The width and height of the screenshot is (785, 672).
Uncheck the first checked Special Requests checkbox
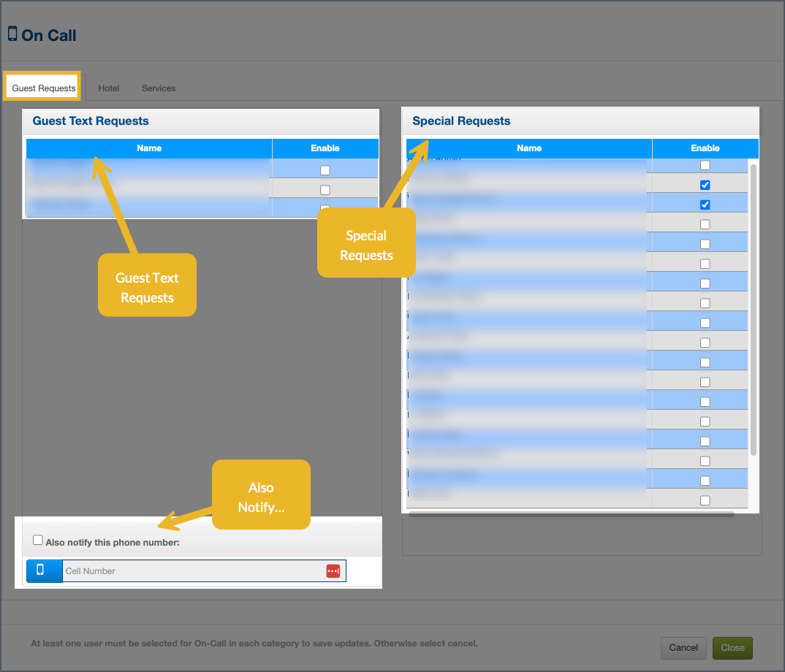click(705, 185)
